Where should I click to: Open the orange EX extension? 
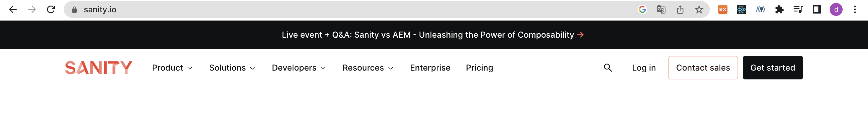click(722, 9)
